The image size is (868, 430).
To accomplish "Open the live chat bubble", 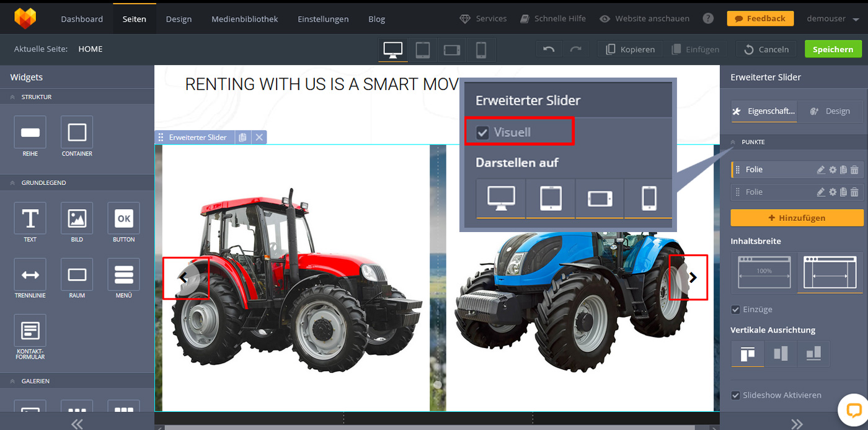I will coord(853,410).
